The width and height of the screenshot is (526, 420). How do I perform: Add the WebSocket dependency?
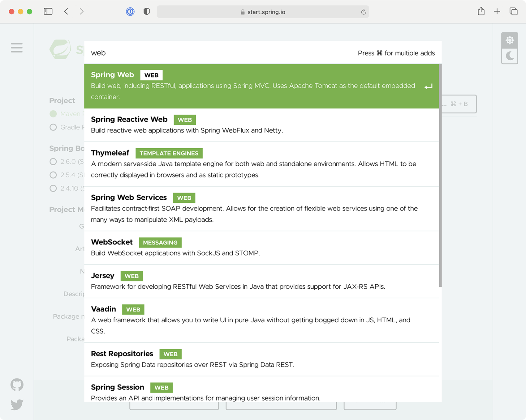[261, 248]
